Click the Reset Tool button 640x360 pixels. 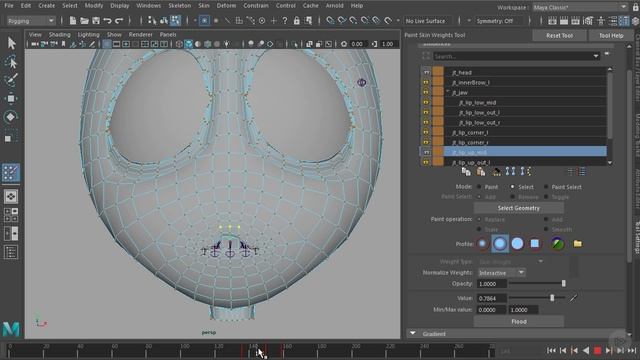(560, 36)
